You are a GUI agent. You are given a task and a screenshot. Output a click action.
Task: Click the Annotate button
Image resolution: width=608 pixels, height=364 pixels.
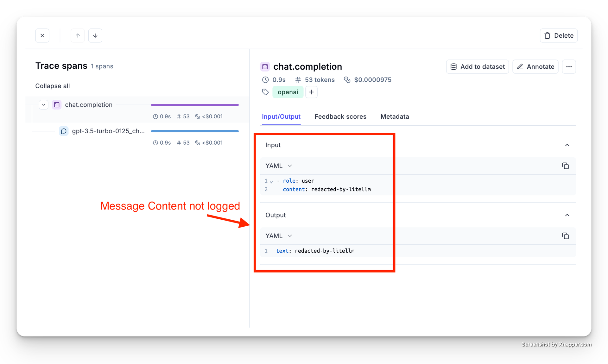(x=535, y=67)
